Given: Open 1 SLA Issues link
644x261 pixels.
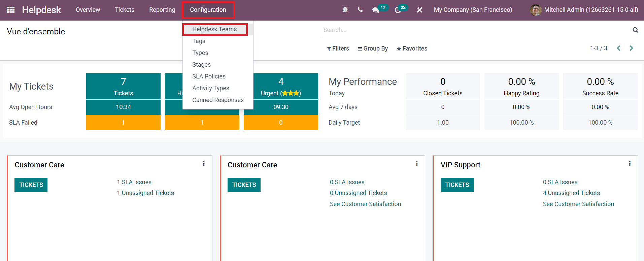Looking at the screenshot, I should (x=134, y=182).
